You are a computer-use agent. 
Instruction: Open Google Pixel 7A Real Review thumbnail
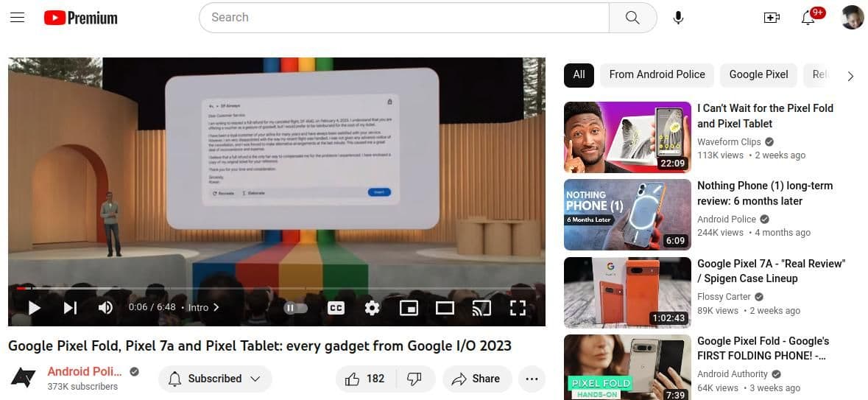[x=627, y=292]
